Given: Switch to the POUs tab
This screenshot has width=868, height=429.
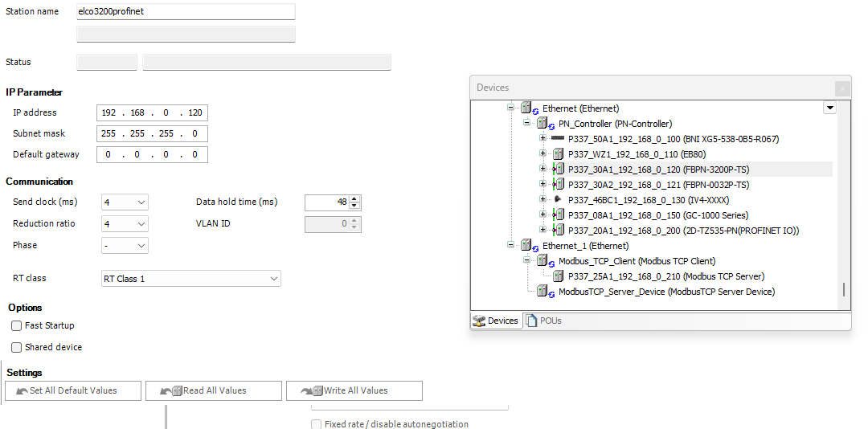Looking at the screenshot, I should point(545,321).
